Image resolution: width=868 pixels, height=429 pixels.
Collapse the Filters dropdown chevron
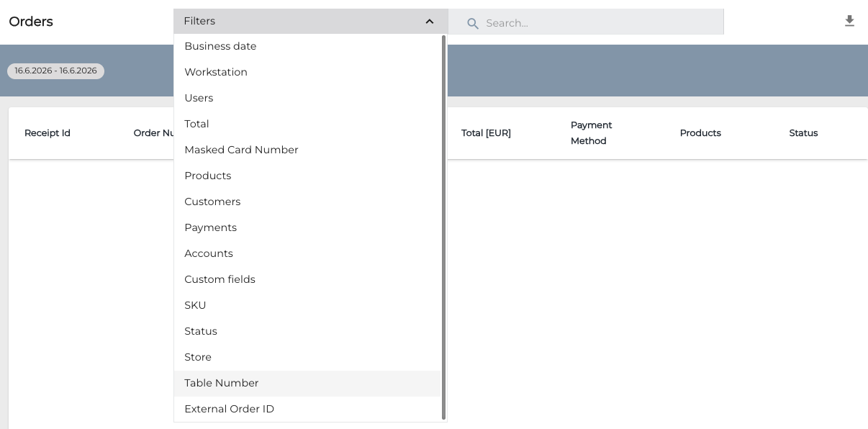(430, 22)
